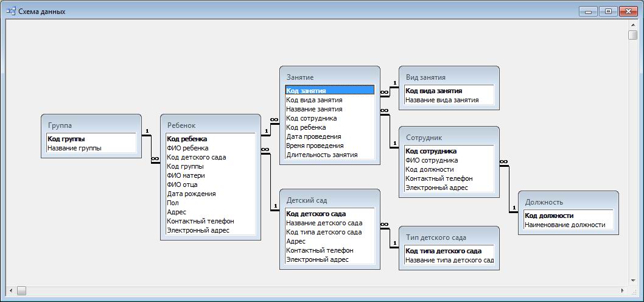Viewport: 644px width, 302px height.
Task: Minimize the Схема данных window
Action: click(x=588, y=11)
